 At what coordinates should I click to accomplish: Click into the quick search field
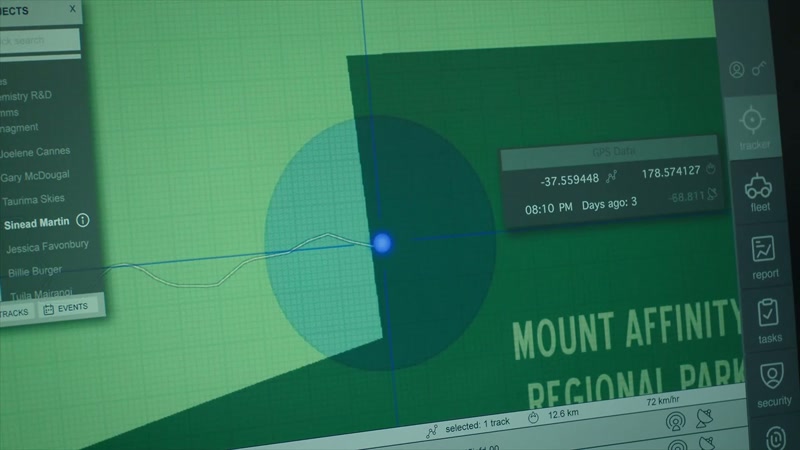(40, 40)
